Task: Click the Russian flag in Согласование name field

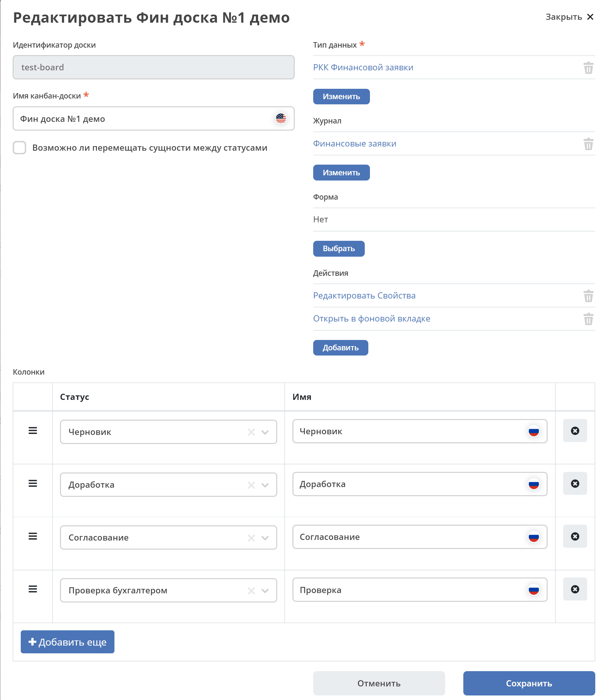Action: tap(533, 537)
